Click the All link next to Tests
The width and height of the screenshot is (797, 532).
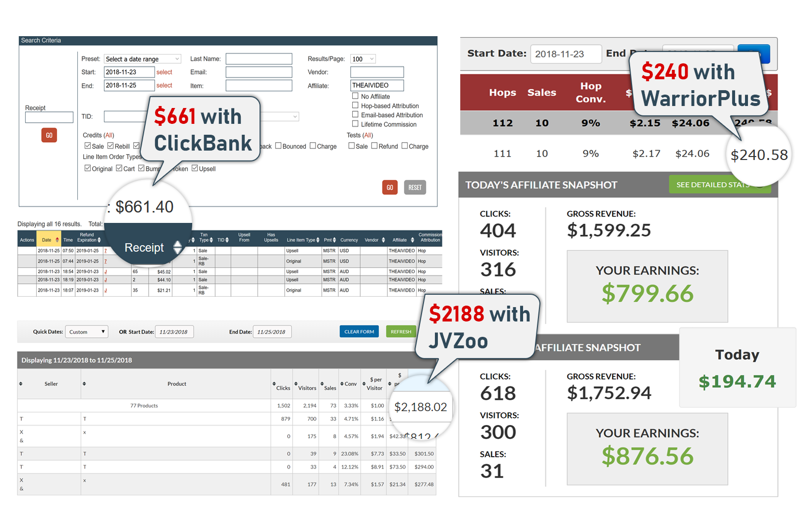(368, 135)
